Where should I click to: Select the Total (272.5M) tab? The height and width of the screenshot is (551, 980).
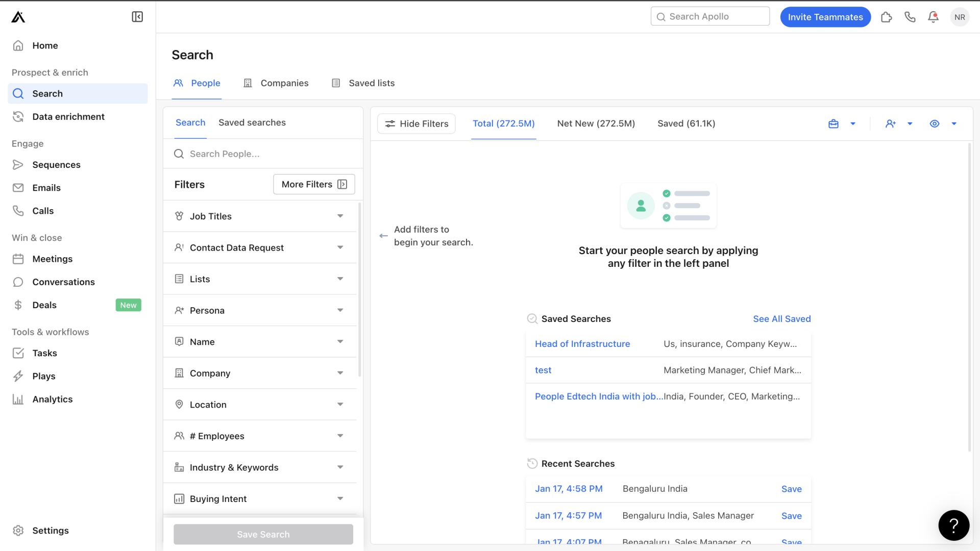click(503, 123)
